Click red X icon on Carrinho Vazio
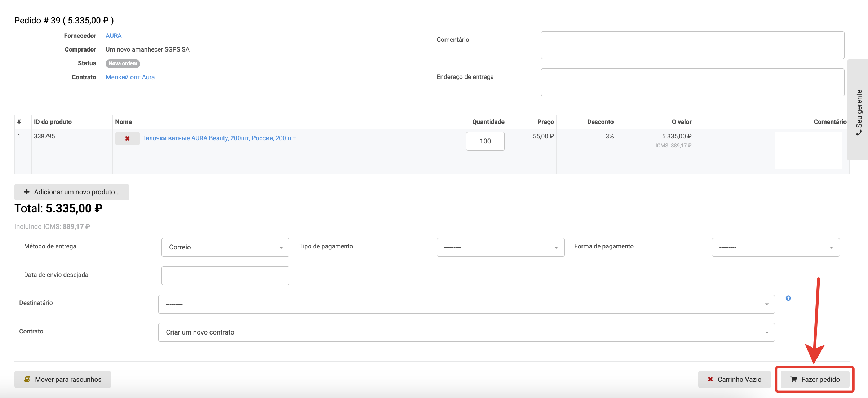The height and width of the screenshot is (398, 868). (x=710, y=379)
